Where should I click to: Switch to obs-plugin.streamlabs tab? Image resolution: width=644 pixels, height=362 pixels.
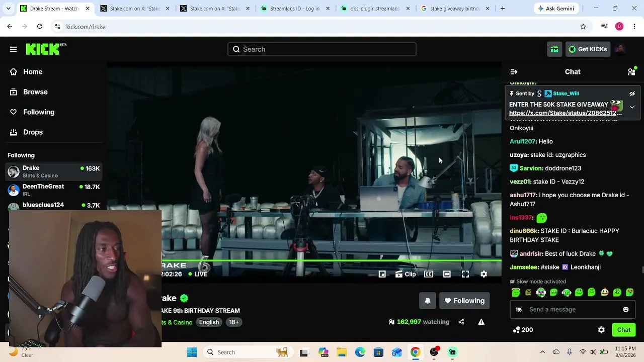(375, 9)
